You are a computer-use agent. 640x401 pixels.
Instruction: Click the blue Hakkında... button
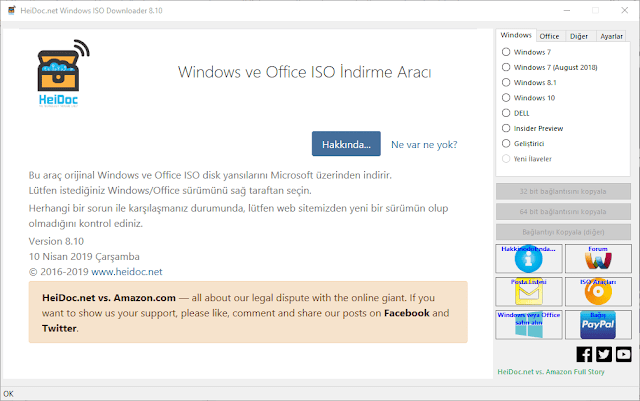click(x=346, y=144)
